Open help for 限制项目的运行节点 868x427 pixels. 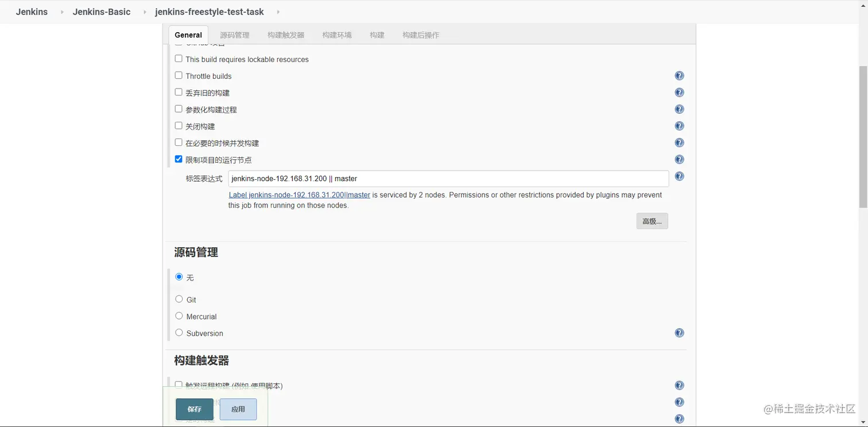679,160
